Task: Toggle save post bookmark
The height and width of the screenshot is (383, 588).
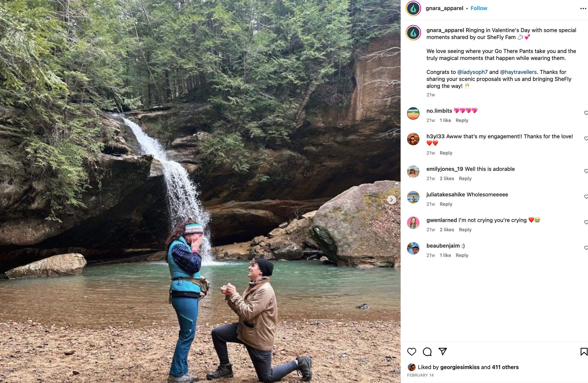Action: click(584, 352)
